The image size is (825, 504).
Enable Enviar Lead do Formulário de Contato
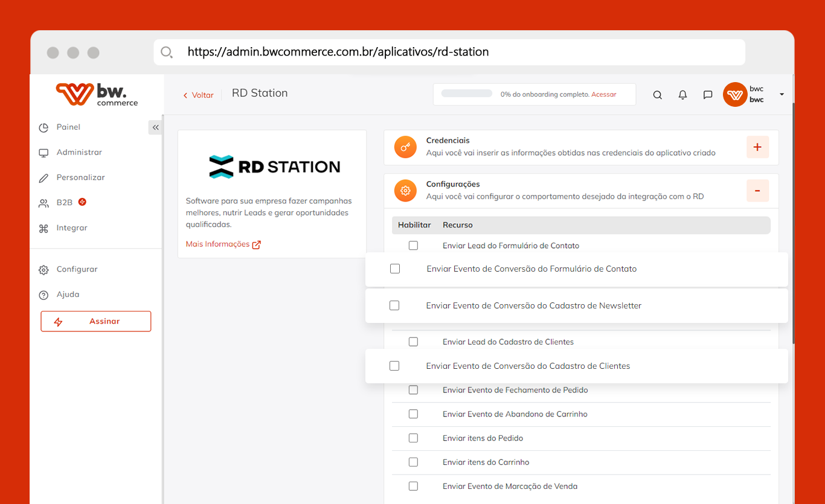click(x=413, y=246)
